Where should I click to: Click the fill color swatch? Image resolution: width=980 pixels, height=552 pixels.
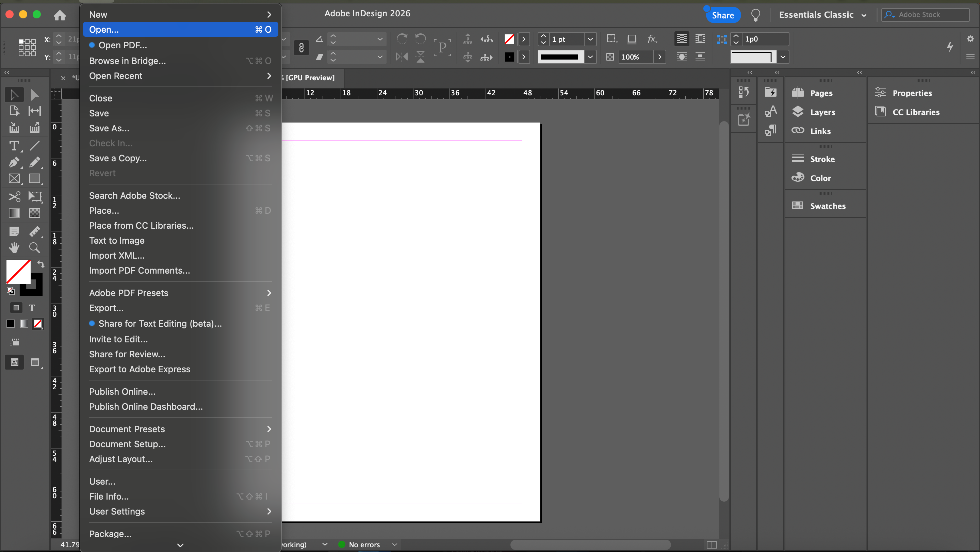coord(18,271)
